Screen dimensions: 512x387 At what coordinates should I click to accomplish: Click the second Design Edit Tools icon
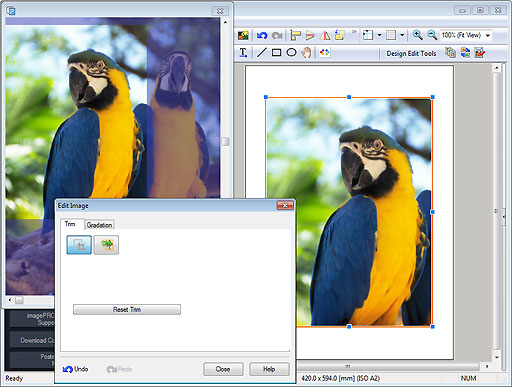[x=465, y=53]
